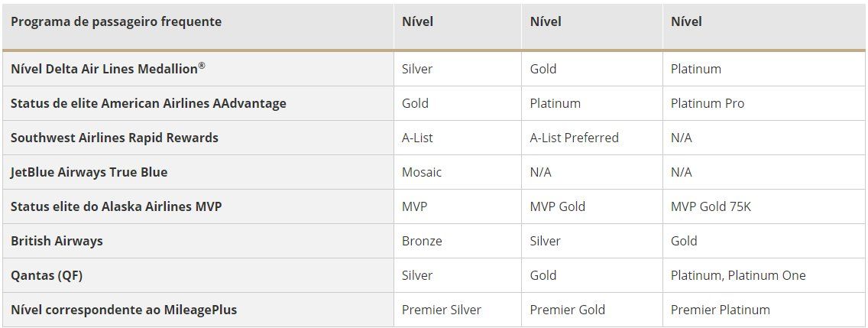Click the Delta 'Platinum' cell
This screenshot has width=868, height=328.
coord(696,70)
